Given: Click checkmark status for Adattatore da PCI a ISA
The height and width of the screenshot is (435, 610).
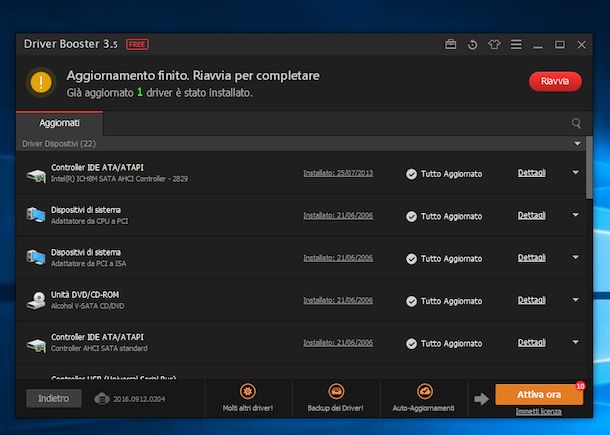Looking at the screenshot, I should tap(411, 259).
